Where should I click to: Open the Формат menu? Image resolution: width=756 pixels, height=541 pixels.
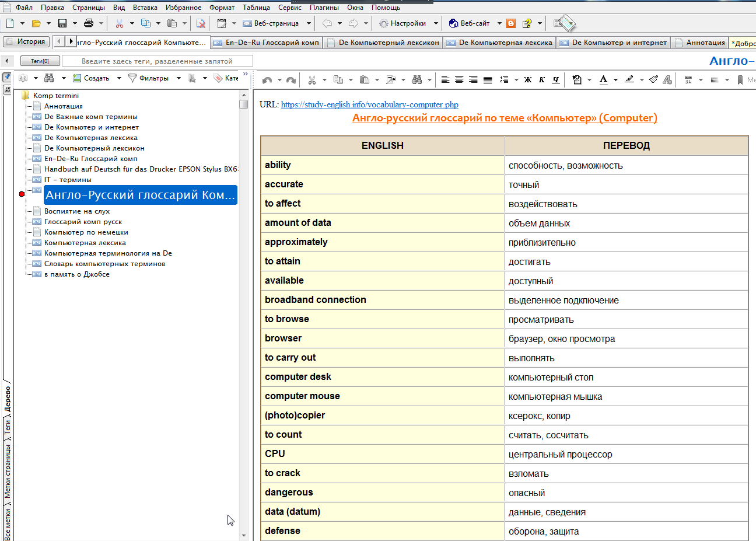coord(222,8)
